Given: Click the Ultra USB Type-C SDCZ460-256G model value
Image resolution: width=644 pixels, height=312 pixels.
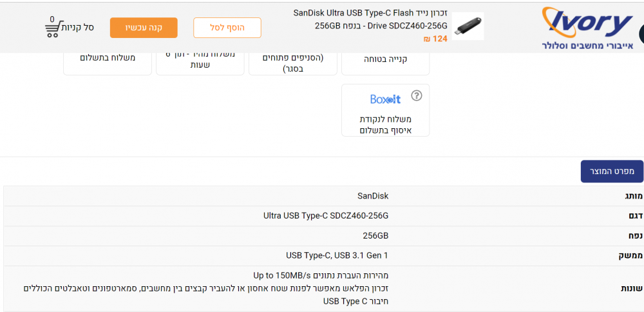Looking at the screenshot, I should [326, 216].
